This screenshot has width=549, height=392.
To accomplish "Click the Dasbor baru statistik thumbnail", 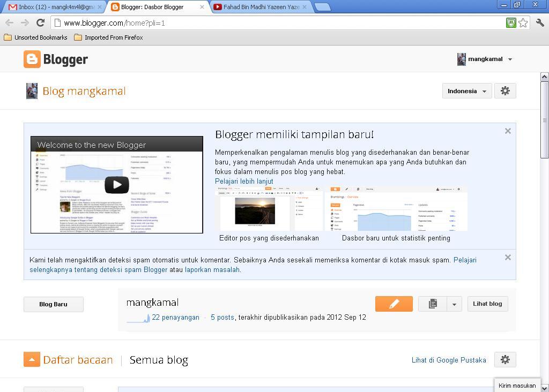I will [x=396, y=209].
